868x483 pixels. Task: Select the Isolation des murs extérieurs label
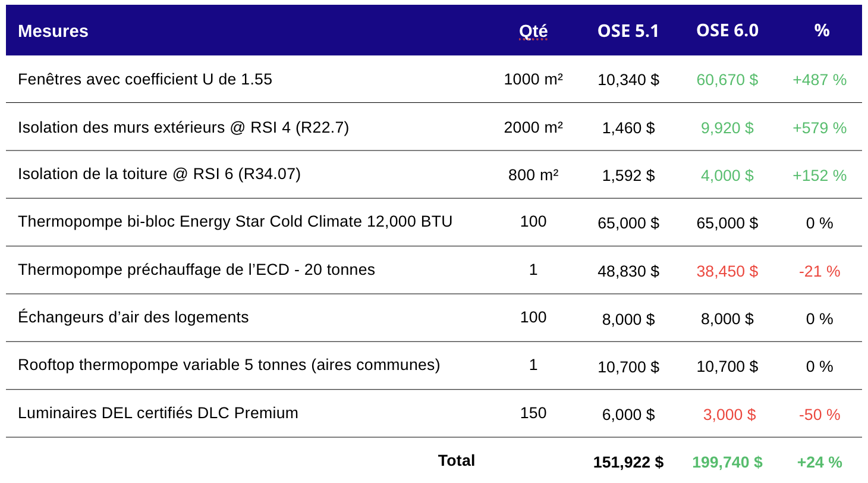(183, 127)
